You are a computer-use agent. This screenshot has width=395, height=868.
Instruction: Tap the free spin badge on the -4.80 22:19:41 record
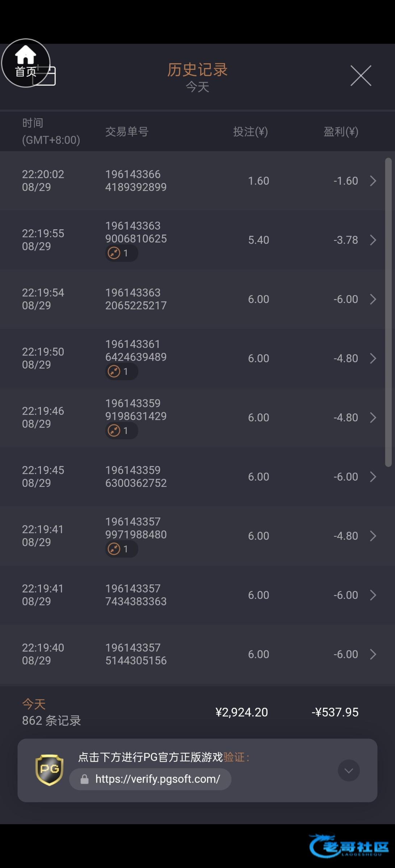121,549
